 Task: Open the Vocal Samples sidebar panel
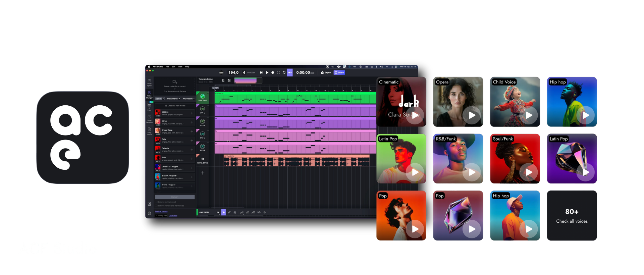(149, 119)
